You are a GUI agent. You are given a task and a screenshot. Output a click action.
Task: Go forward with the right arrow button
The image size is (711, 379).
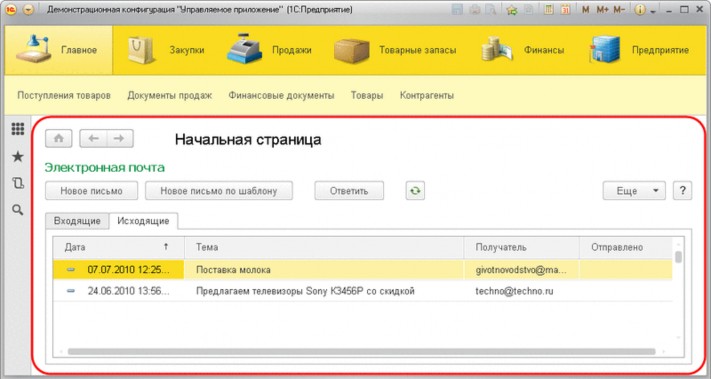click(x=120, y=138)
